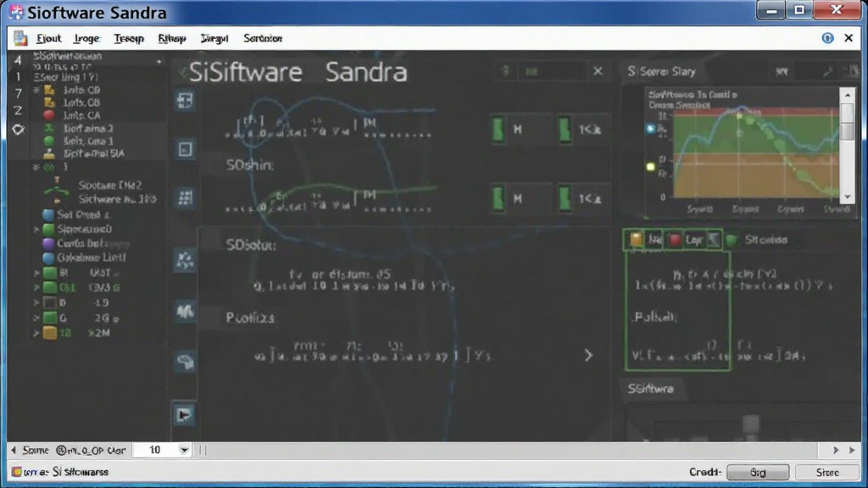Toggle the empty checkbox in the B 19 row
This screenshot has width=868, height=488.
pyautogui.click(x=50, y=302)
